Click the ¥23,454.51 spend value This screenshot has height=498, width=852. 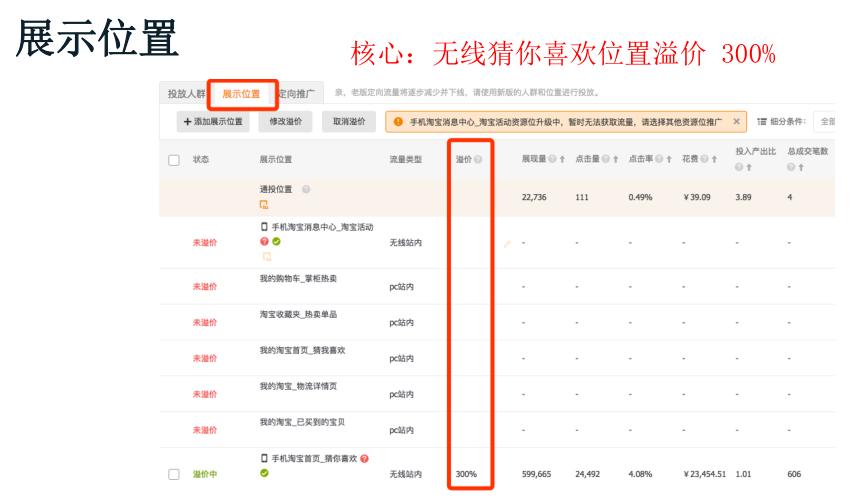click(705, 474)
